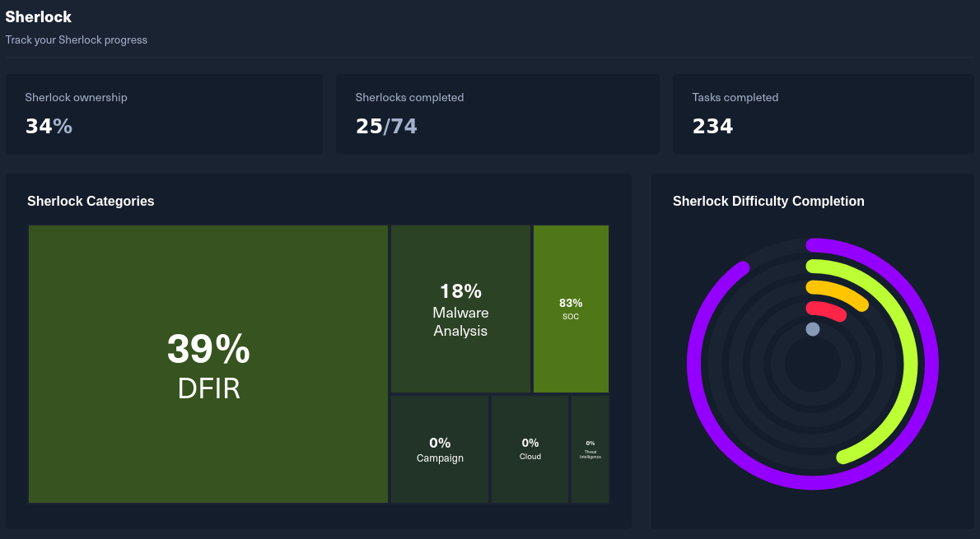Click the Track your Sherlock progress subtitle
Screen dimensions: 980x539
pos(77,40)
